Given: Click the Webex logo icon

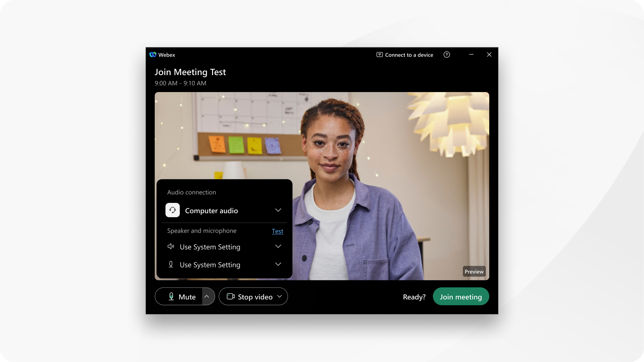Looking at the screenshot, I should coord(153,54).
